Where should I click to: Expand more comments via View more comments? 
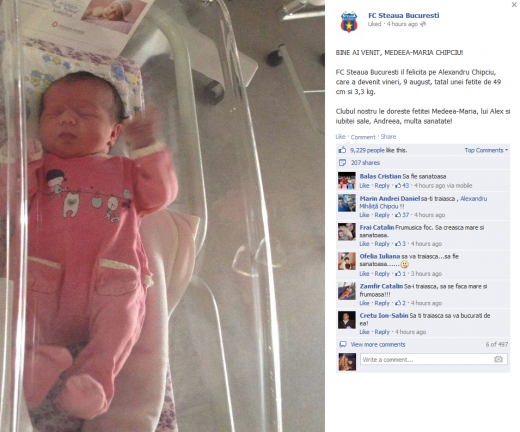[378, 344]
